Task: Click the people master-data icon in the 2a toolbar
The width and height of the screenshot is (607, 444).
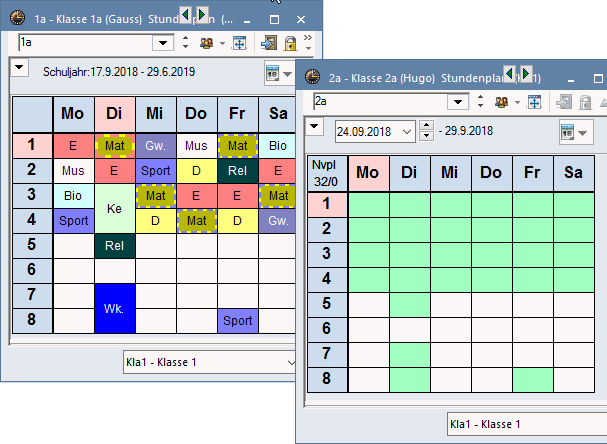Action: (x=501, y=102)
